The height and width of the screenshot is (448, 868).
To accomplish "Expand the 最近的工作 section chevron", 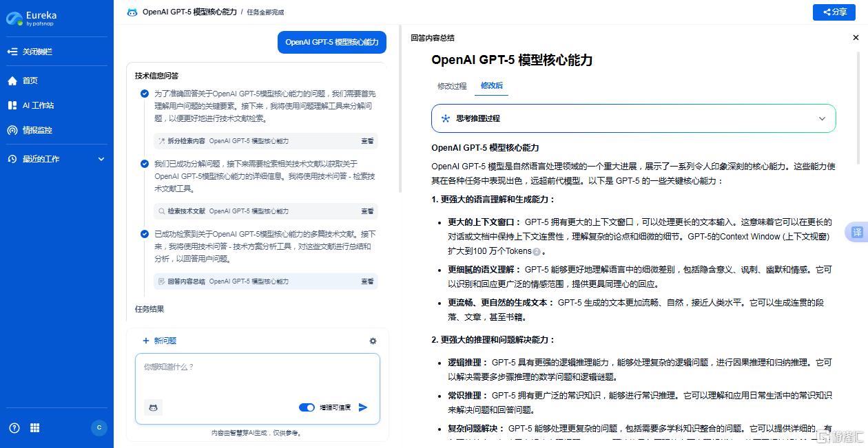I will coord(101,159).
